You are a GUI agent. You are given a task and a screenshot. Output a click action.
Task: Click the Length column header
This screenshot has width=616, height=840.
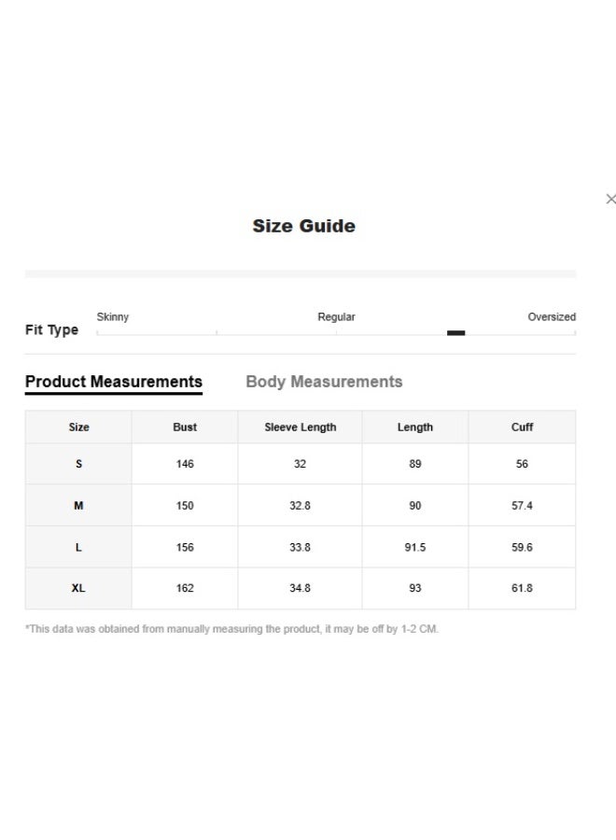(x=415, y=427)
